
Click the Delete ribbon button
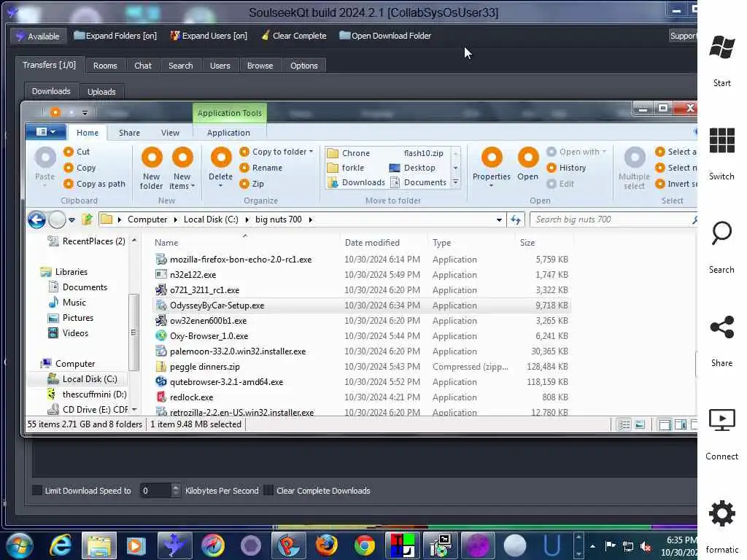pos(220,168)
